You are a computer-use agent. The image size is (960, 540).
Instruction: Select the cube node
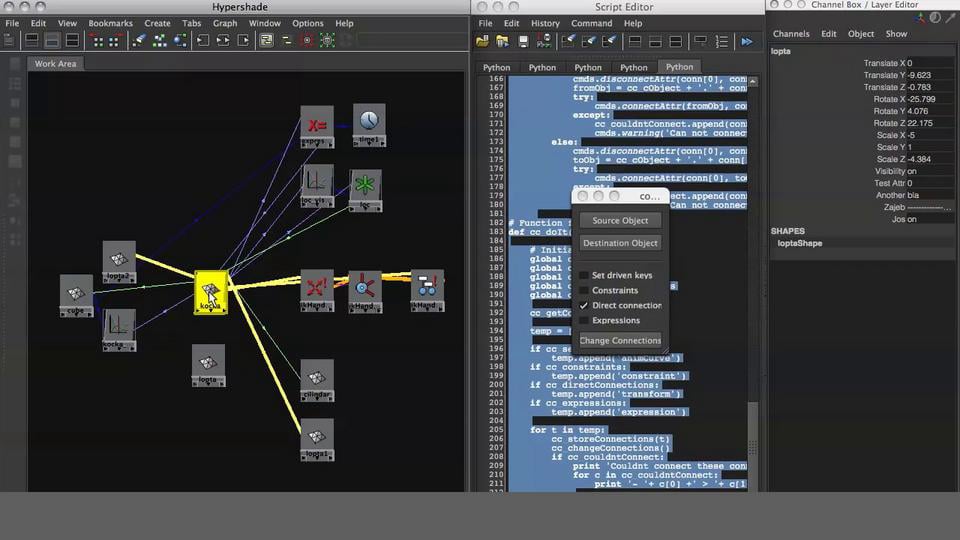(77, 296)
